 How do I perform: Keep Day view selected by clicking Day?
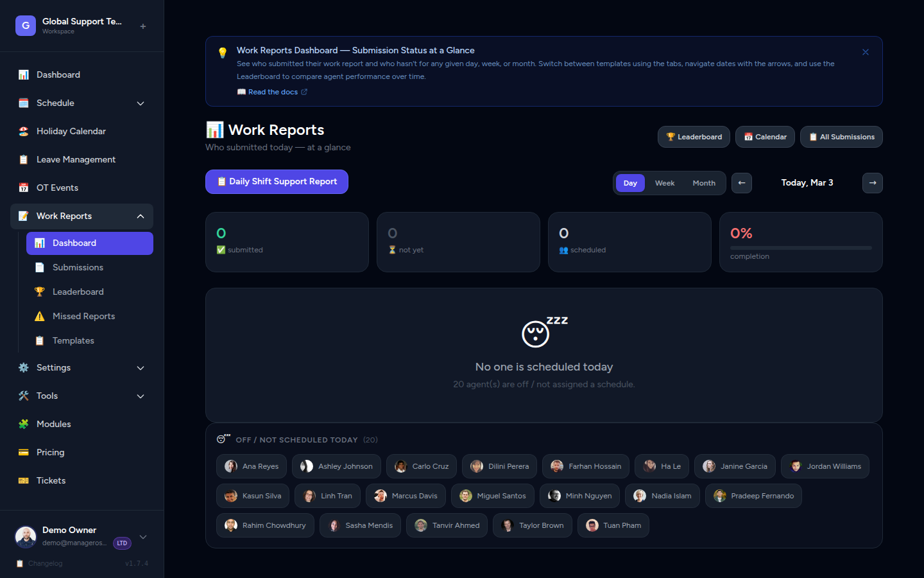[x=630, y=183]
